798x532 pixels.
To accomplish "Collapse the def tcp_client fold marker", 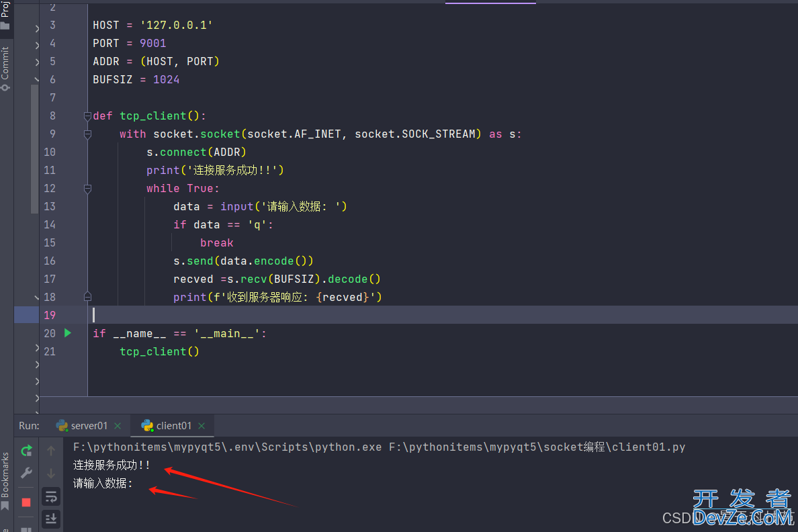I will point(87,116).
